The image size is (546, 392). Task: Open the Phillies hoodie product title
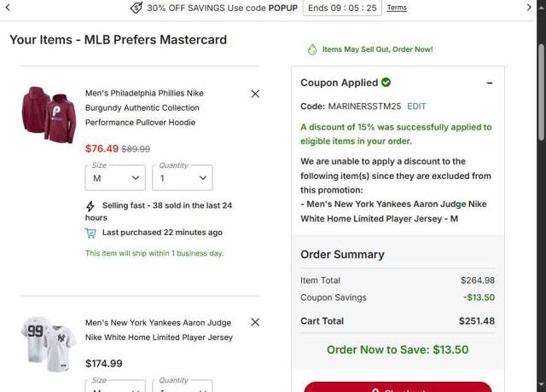click(144, 107)
